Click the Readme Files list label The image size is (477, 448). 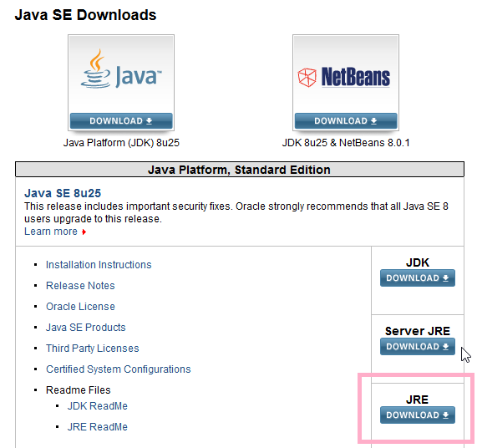[79, 389]
